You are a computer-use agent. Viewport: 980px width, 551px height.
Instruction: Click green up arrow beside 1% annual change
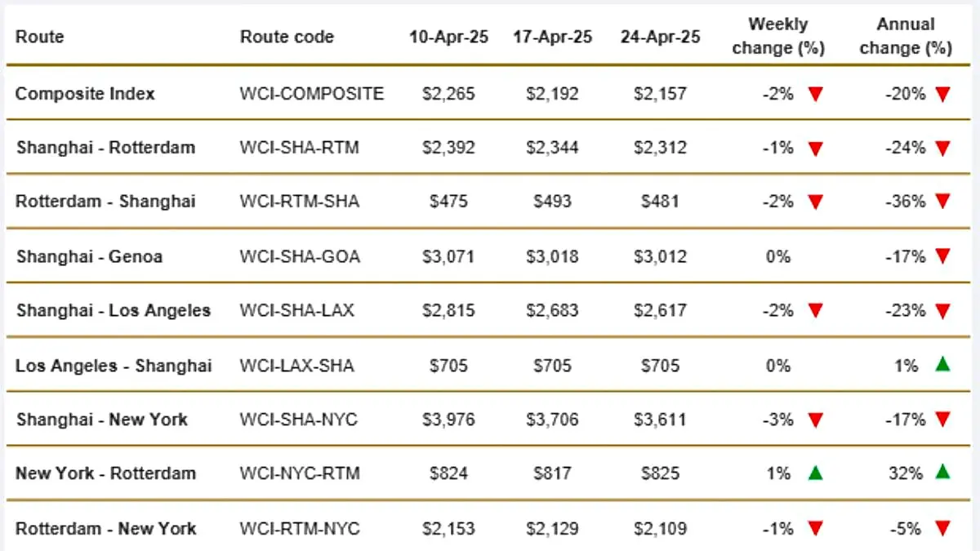click(943, 364)
